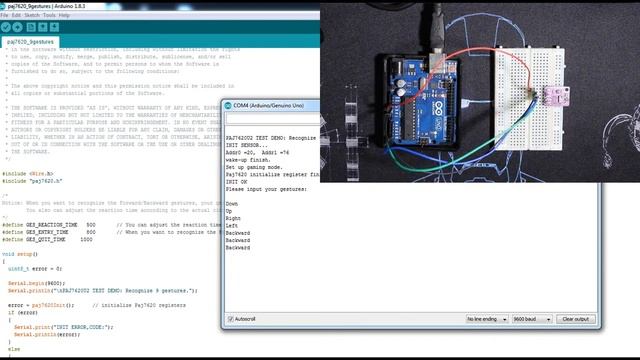Image resolution: width=640 pixels, height=360 pixels.
Task: Click the Open sketch icon
Action: tap(42, 27)
